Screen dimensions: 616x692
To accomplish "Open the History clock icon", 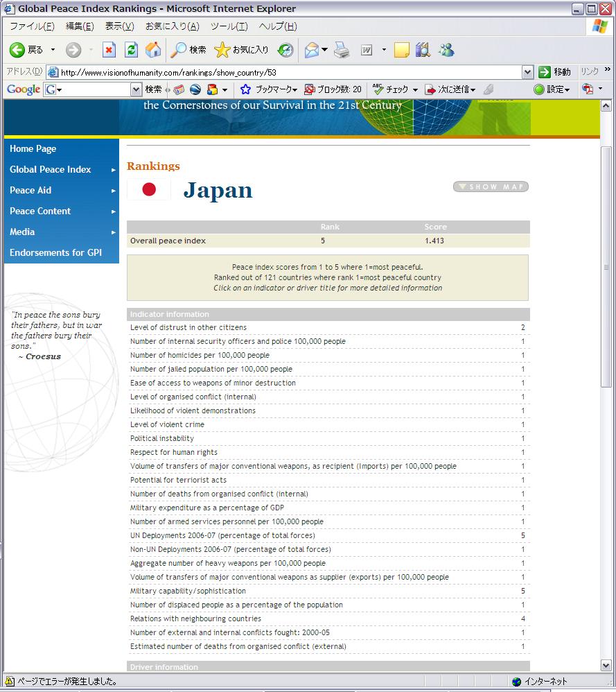I will click(285, 50).
